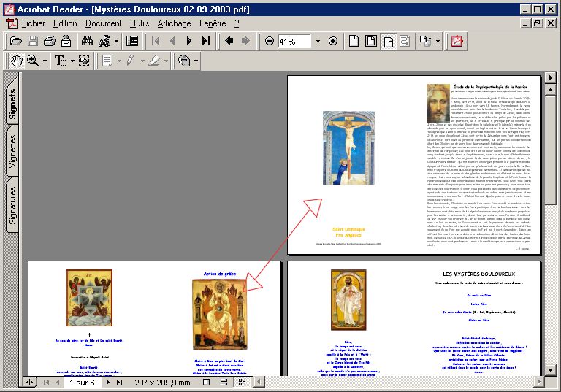Click the Save floppy disk icon

coord(33,41)
